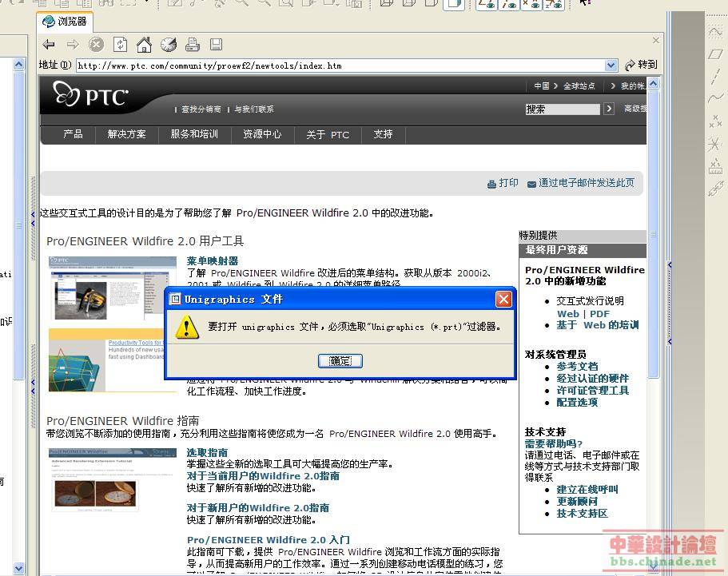Open the 选取指南 link

click(207, 452)
